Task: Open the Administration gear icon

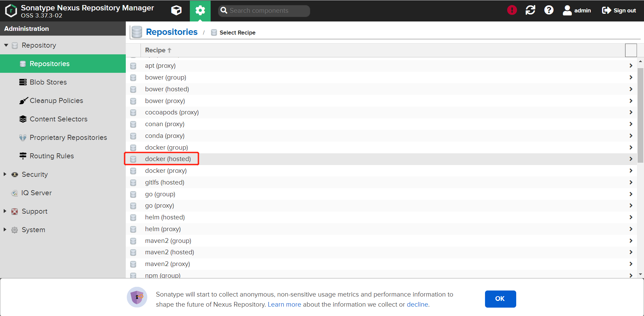Action: 200,10
